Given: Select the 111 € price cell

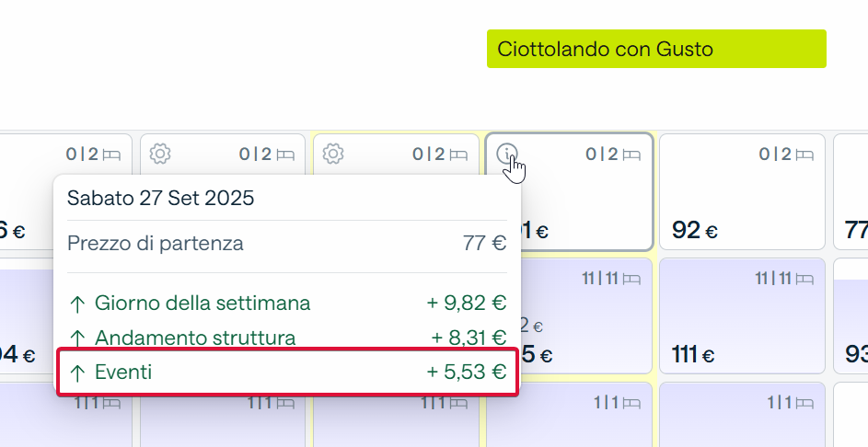Looking at the screenshot, I should click(742, 315).
